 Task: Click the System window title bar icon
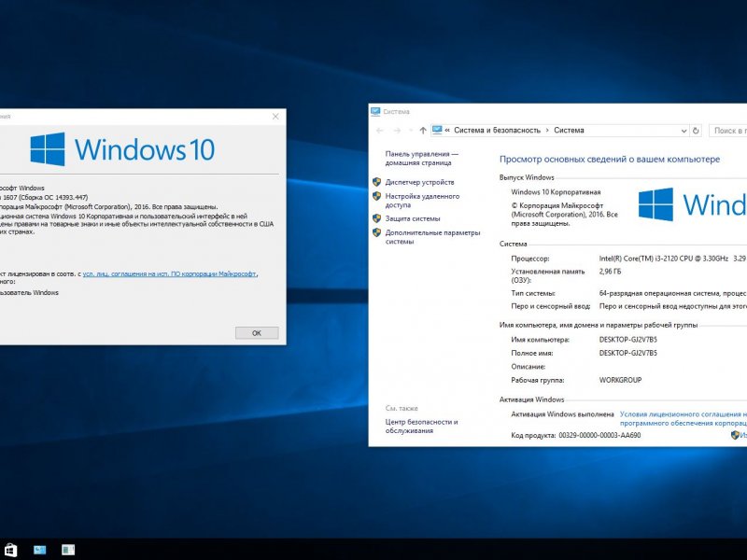point(375,111)
